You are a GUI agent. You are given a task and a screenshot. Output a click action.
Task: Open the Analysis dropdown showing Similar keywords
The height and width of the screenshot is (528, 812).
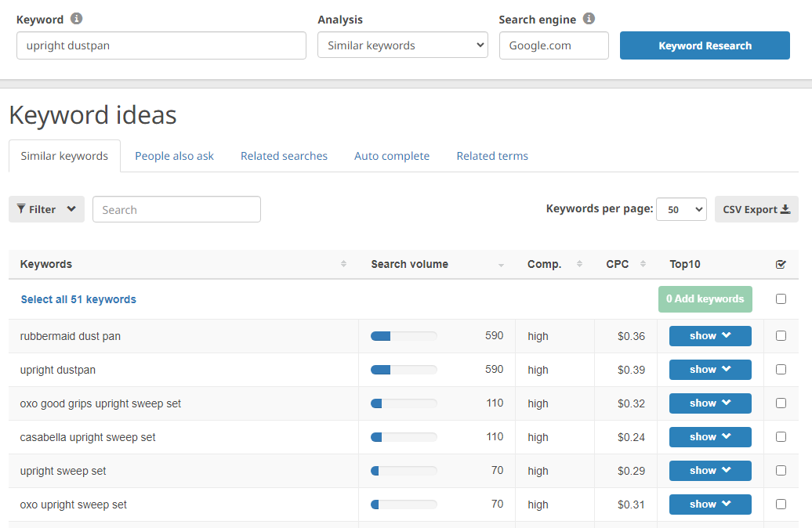point(402,45)
